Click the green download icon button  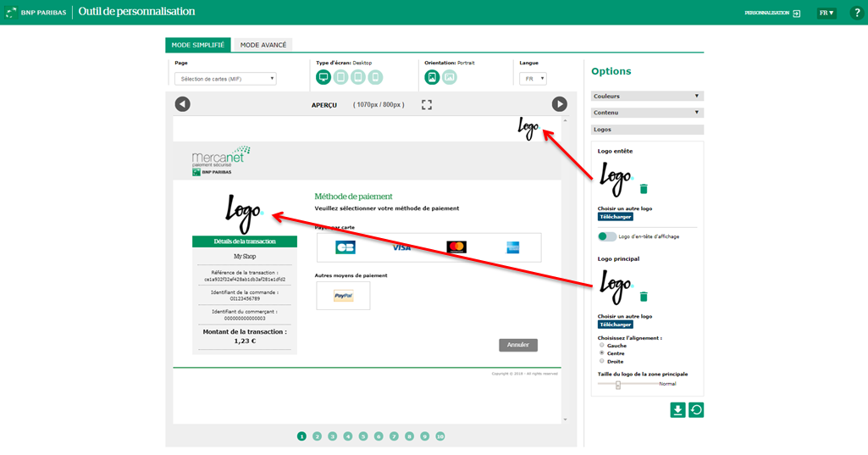click(677, 410)
